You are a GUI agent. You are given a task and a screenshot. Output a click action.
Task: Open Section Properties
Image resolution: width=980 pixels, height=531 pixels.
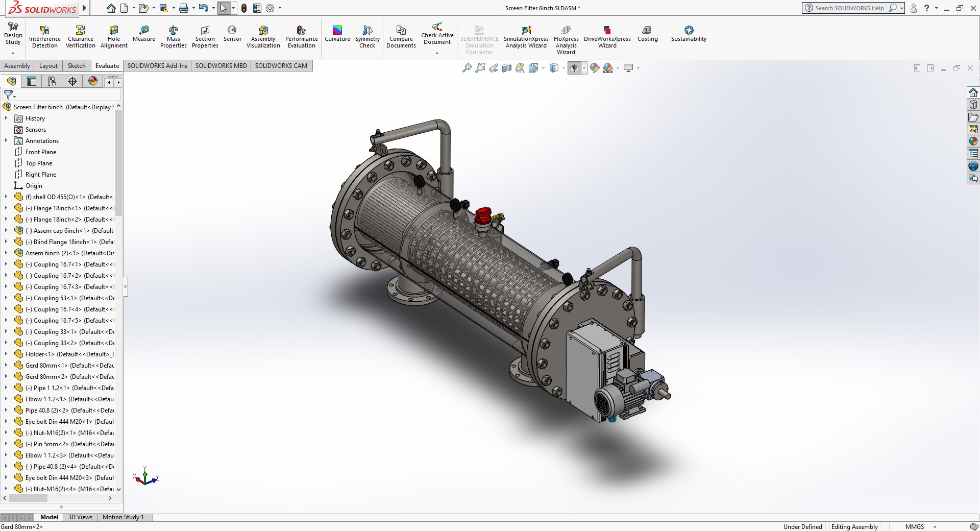pyautogui.click(x=205, y=37)
